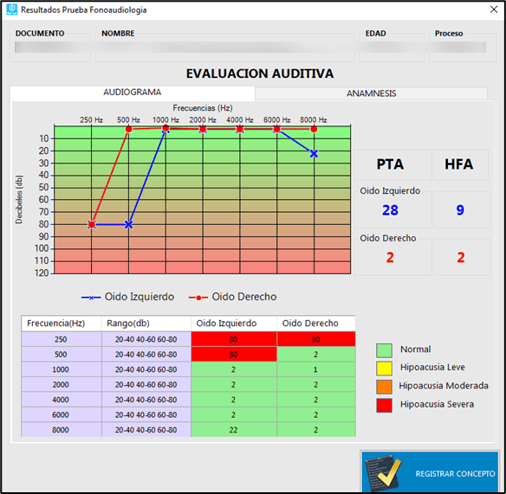Click the app icon in title bar
The height and width of the screenshot is (494, 506).
[x=12, y=9]
